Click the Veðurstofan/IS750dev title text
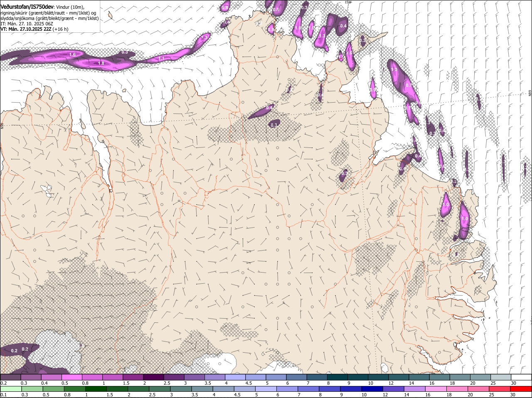The image size is (532, 398). pos(27,7)
